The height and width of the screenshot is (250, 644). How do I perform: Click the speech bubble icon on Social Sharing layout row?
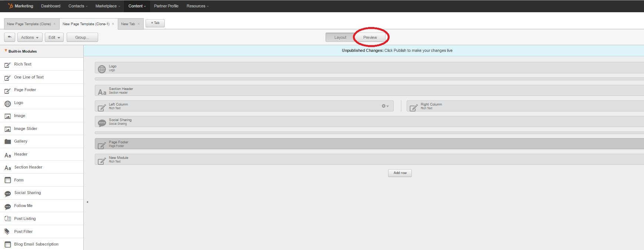coord(102,123)
